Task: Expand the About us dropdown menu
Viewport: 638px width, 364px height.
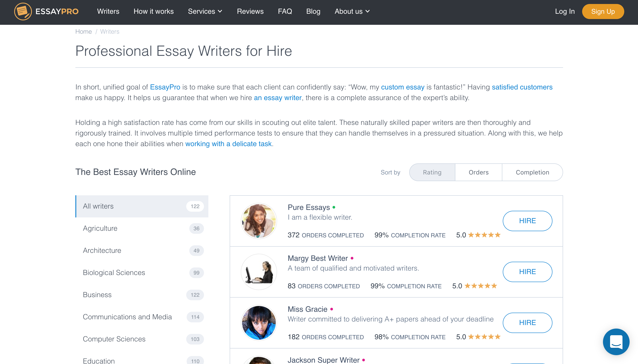Action: pyautogui.click(x=352, y=12)
